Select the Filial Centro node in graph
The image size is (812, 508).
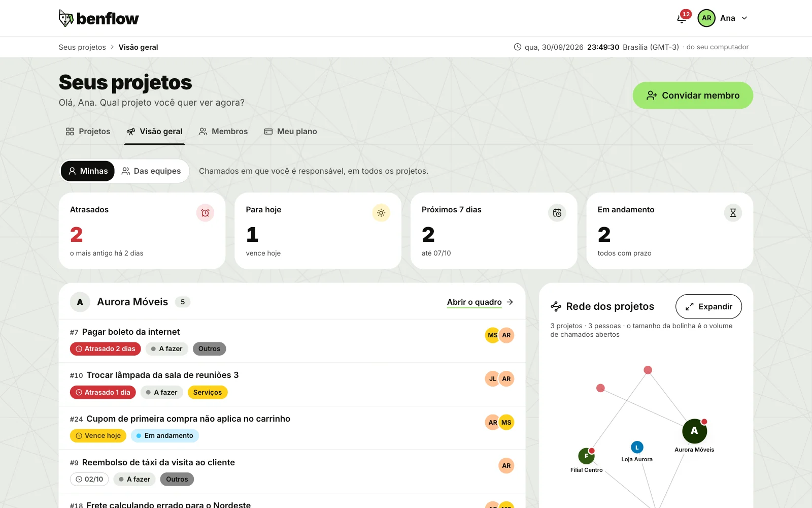pyautogui.click(x=586, y=456)
